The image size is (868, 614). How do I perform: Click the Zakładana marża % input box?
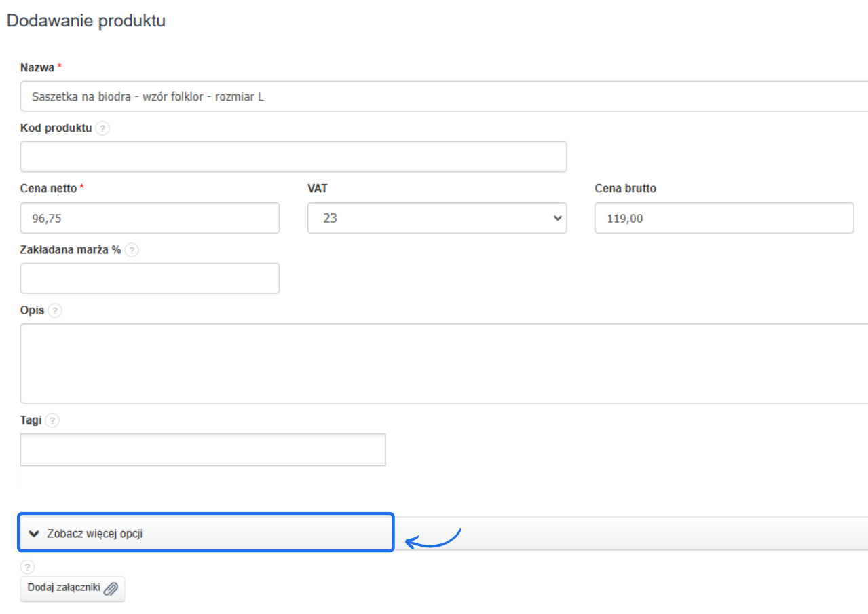(x=149, y=278)
